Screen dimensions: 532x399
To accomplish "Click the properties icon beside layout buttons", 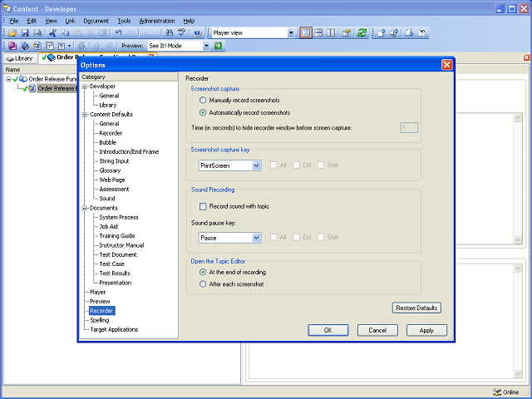I will click(x=347, y=33).
